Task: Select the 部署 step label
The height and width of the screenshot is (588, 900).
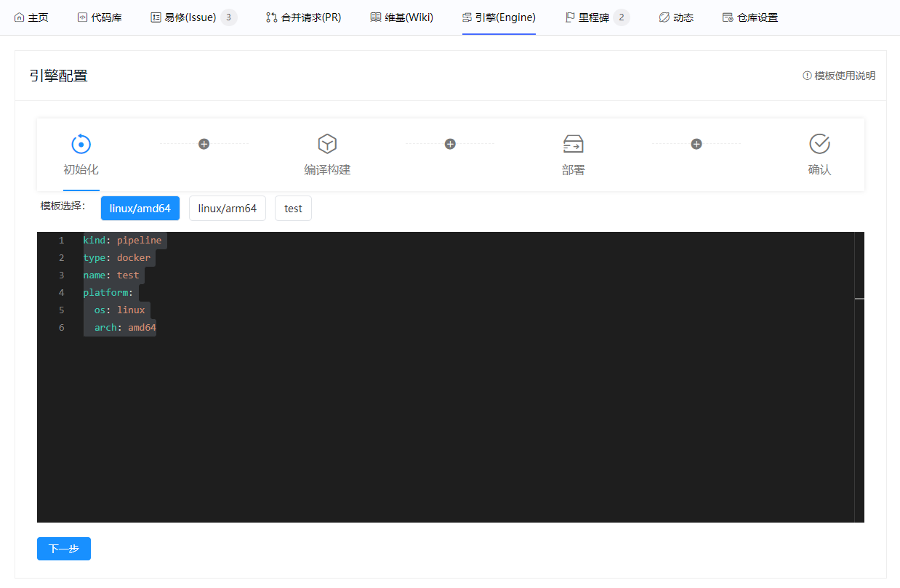Action: 574,170
